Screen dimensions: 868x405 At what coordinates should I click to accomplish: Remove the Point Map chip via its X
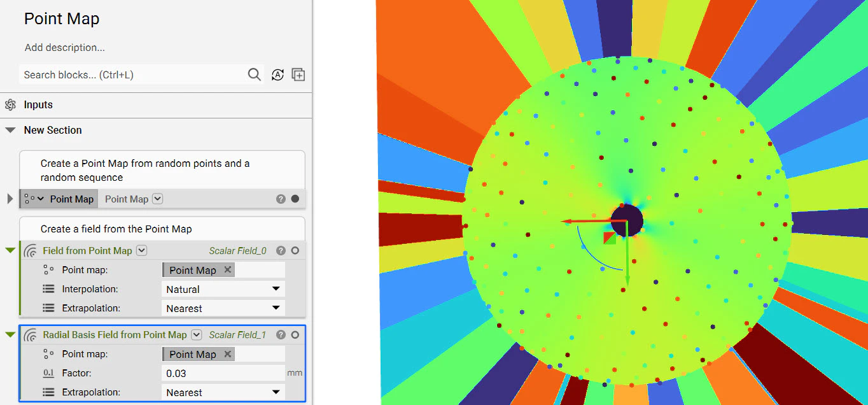click(227, 269)
